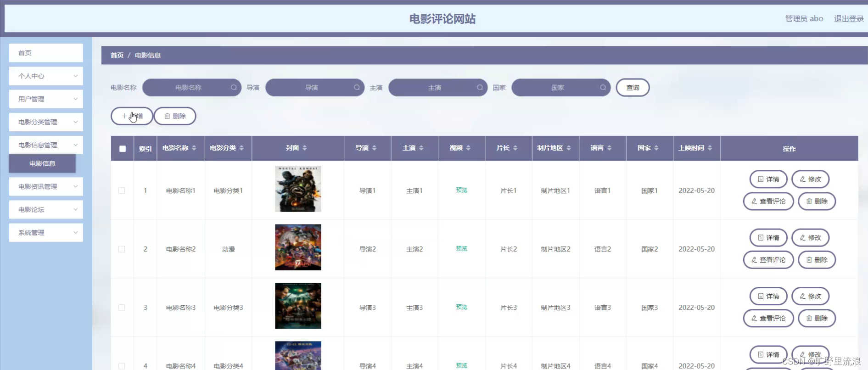
Task: Expand the 用户管理 sidebar menu
Action: click(46, 99)
